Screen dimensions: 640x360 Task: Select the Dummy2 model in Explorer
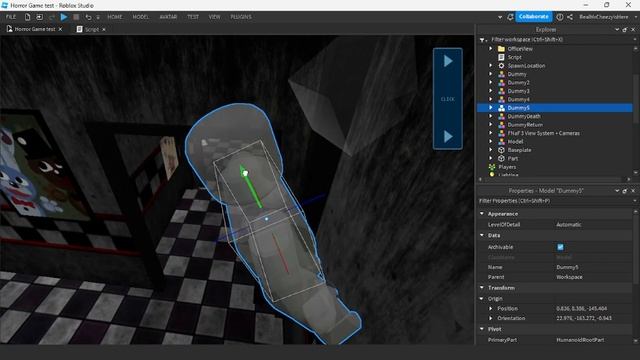[518, 82]
